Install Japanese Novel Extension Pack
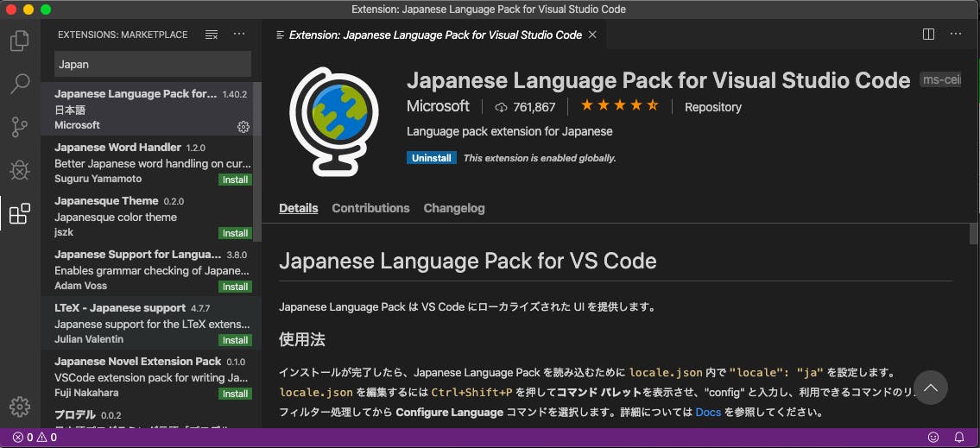 pyautogui.click(x=236, y=394)
